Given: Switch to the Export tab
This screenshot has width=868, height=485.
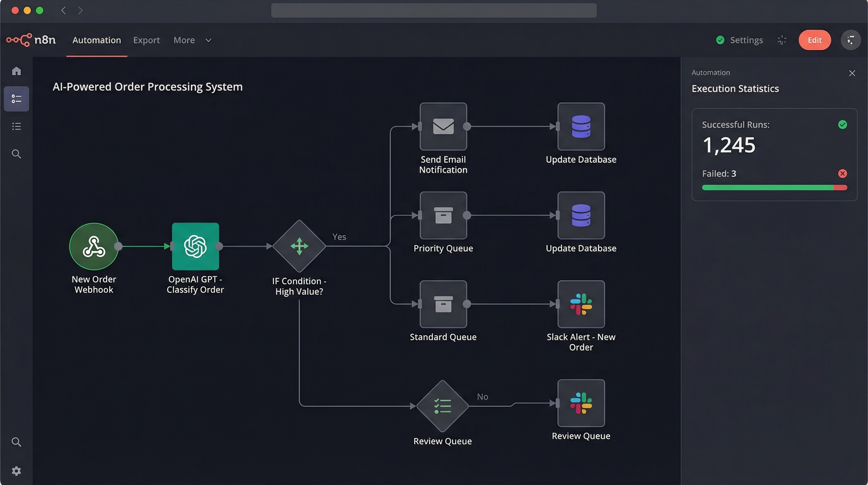Looking at the screenshot, I should click(147, 40).
